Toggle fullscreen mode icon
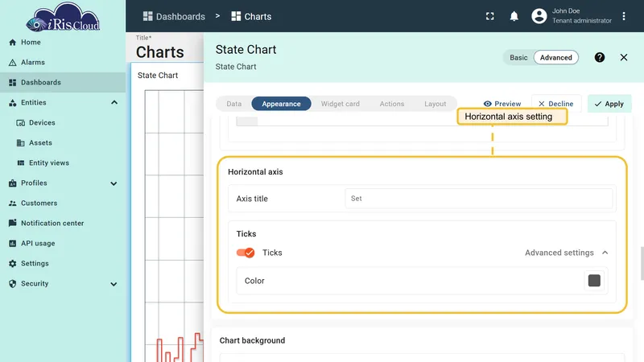This screenshot has height=362, width=644. [490, 16]
